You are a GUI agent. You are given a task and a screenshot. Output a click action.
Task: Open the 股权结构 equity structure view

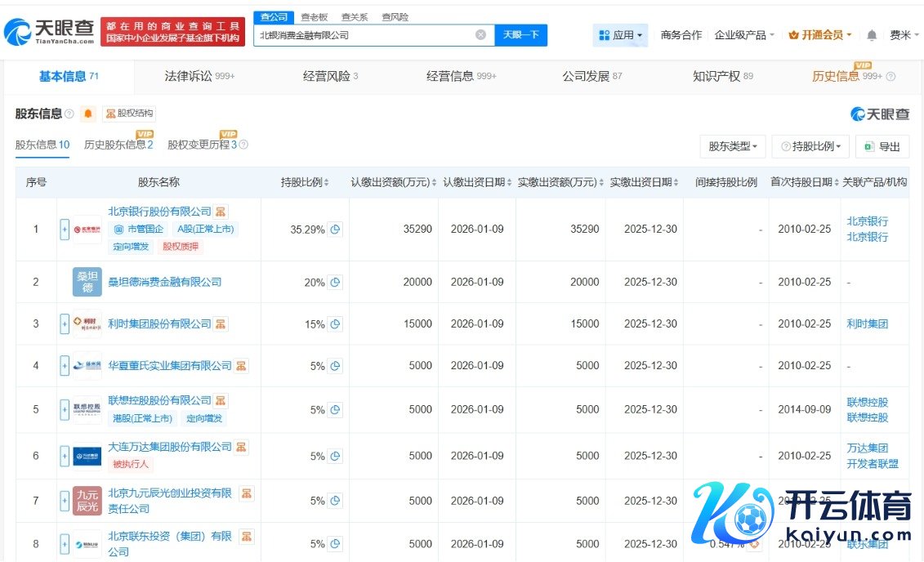click(129, 114)
